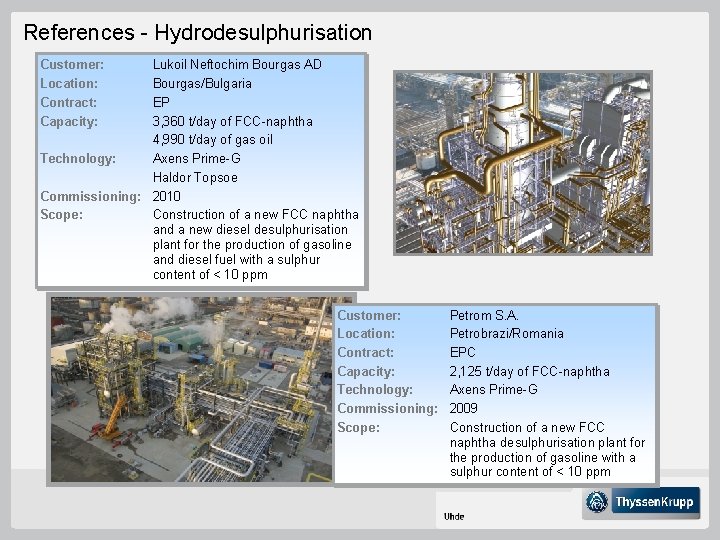Click commissioning year 2009

463,408
